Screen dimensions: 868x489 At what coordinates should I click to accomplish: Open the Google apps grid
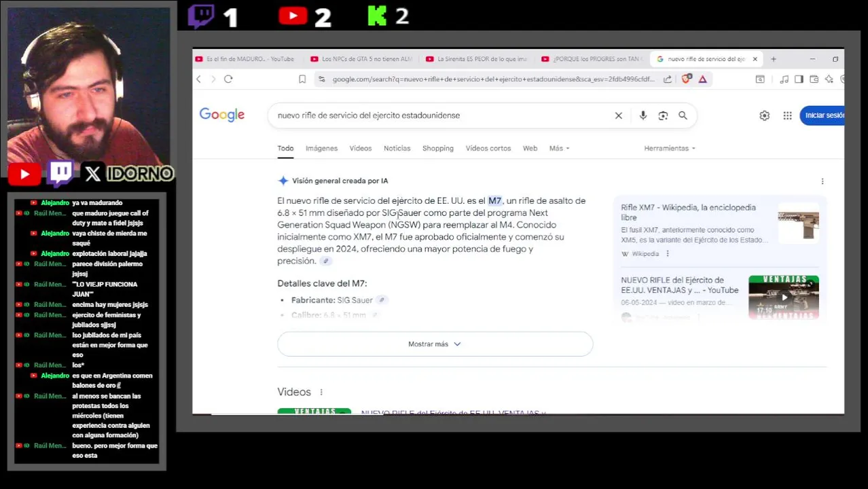[x=787, y=115]
